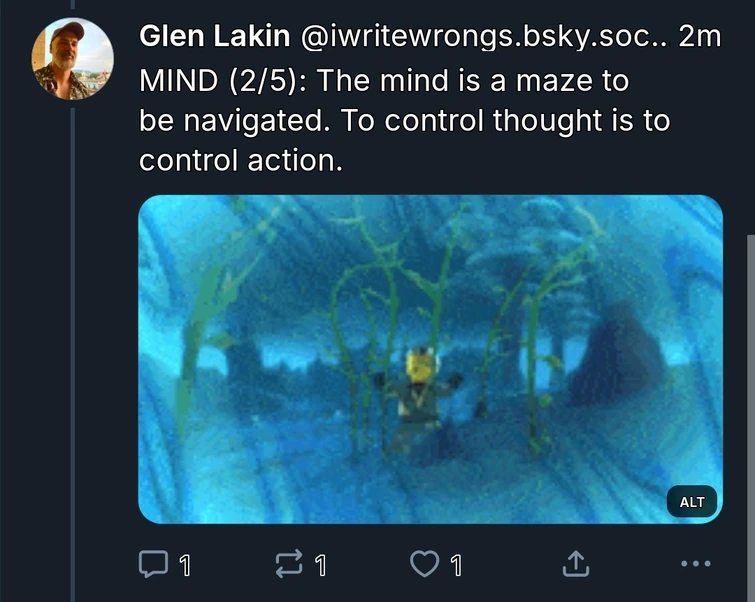The image size is (755, 602).
Task: Click the Glen Lakin display name
Action: click(x=212, y=38)
